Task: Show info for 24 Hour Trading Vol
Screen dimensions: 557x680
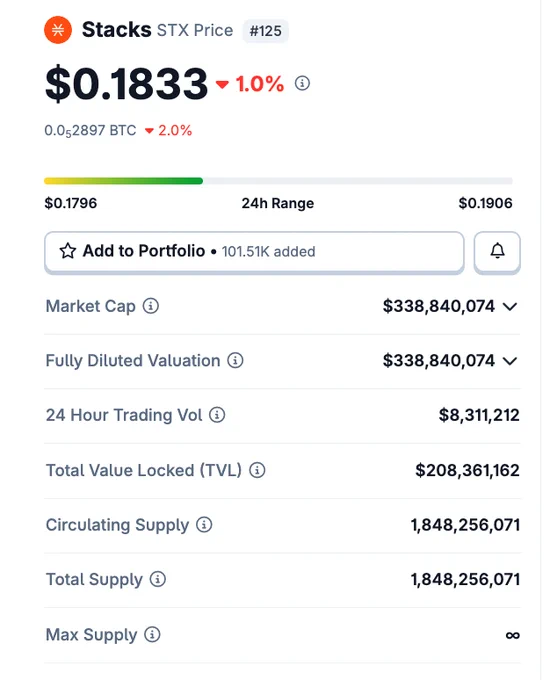Action: pyautogui.click(x=217, y=415)
